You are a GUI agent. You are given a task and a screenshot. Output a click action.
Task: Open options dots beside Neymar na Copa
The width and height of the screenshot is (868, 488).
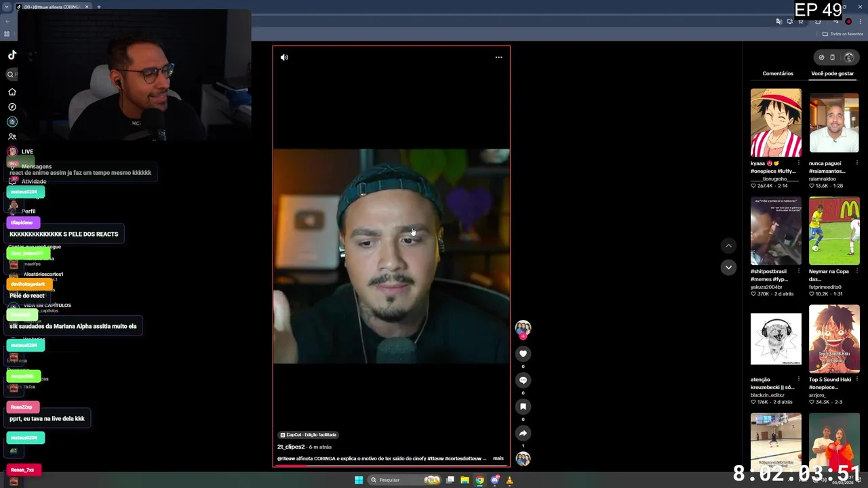click(857, 271)
